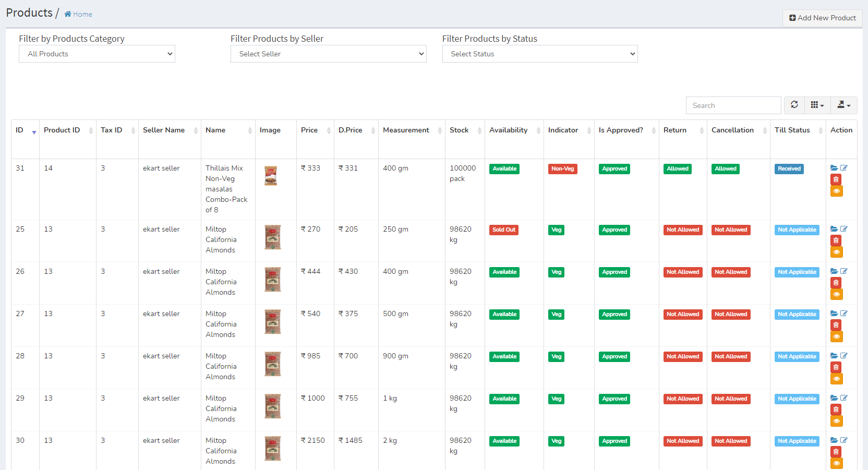Screen dimensions: 868x470
Task: Edit product ID 31 via pencil icon
Action: point(844,168)
